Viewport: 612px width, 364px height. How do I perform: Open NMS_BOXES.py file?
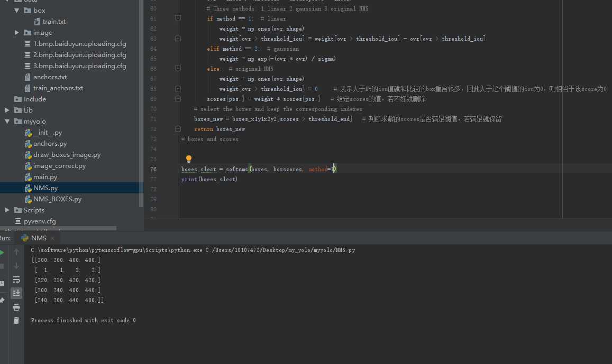[x=53, y=199]
